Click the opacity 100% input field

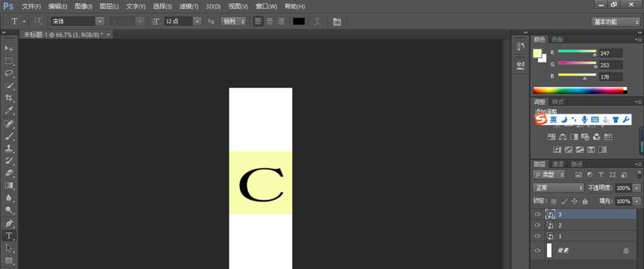pyautogui.click(x=621, y=188)
